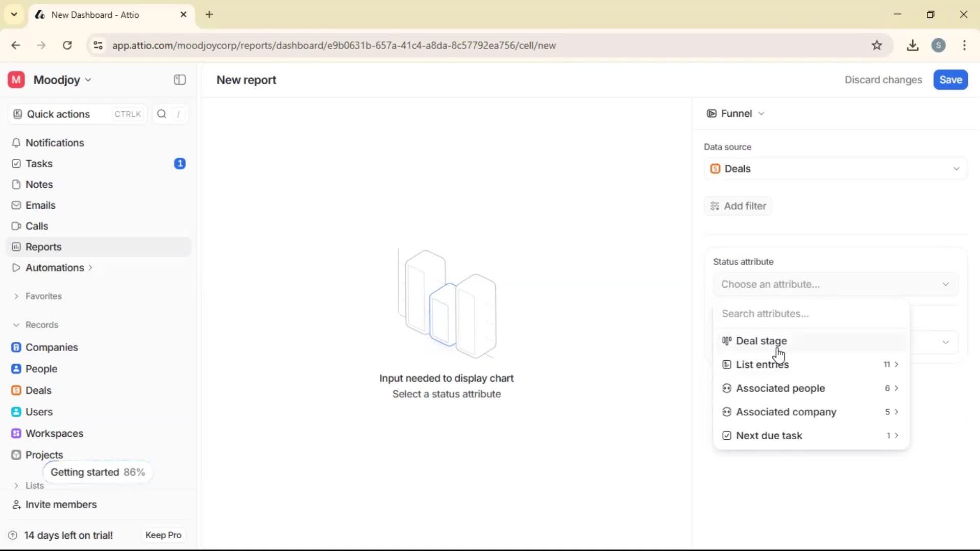Open the Automations icon
This screenshot has height=551, width=980.
(x=16, y=267)
